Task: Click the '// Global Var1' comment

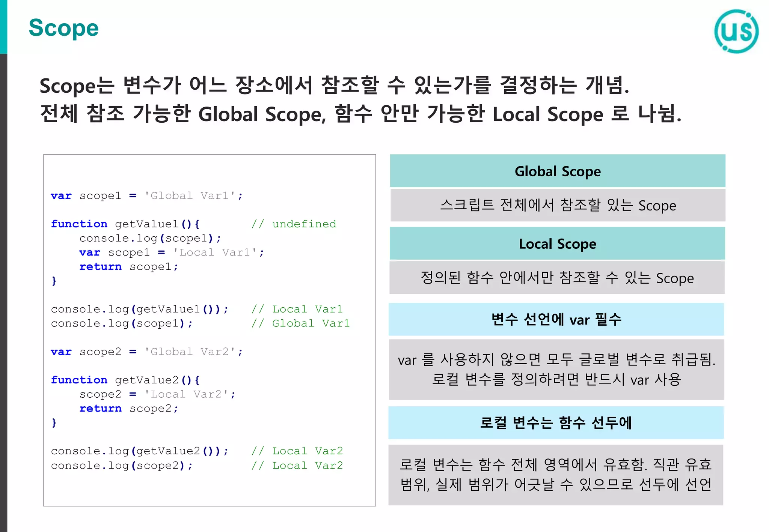Action: coord(300,323)
